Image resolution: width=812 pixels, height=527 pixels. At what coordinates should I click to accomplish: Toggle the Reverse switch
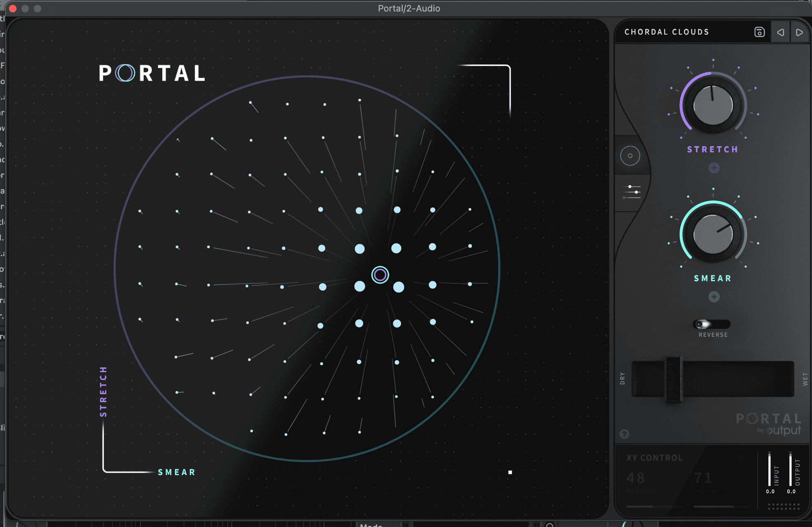[711, 324]
